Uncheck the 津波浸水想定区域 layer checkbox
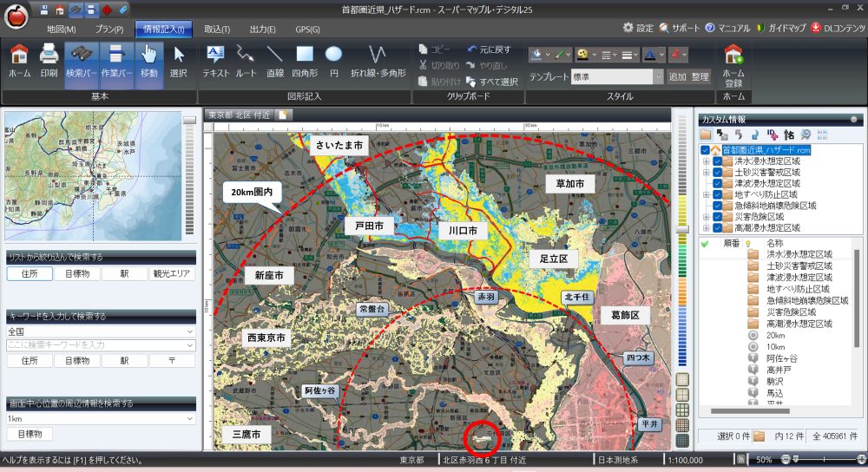 pyautogui.click(x=717, y=183)
